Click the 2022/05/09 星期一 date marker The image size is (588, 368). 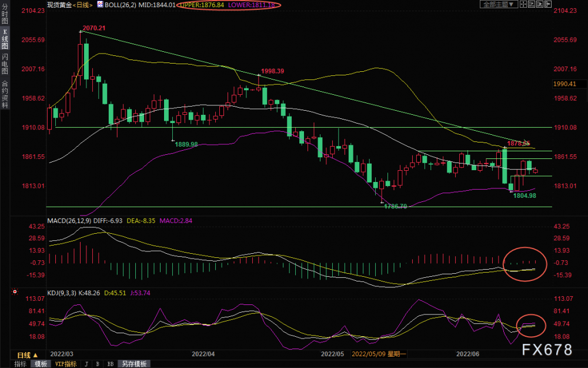click(379, 354)
